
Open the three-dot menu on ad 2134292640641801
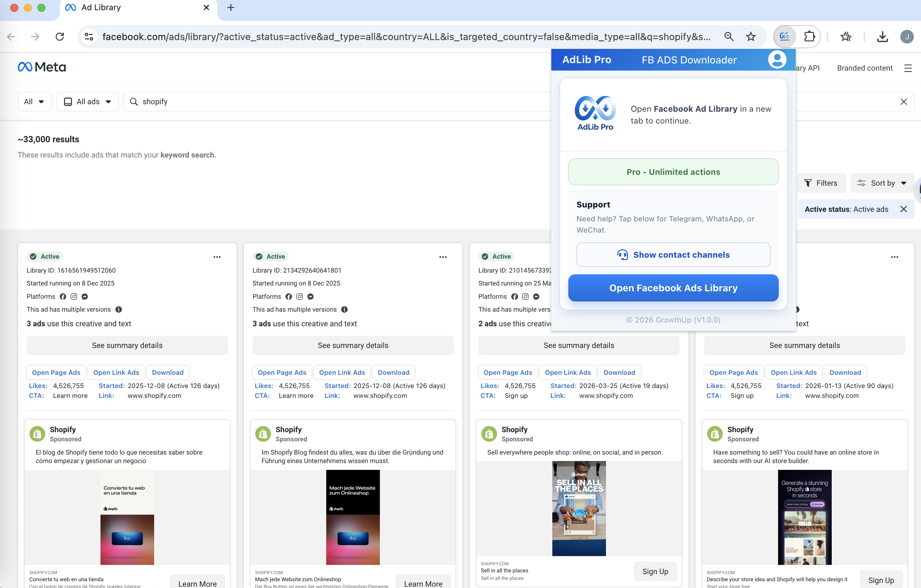443,257
